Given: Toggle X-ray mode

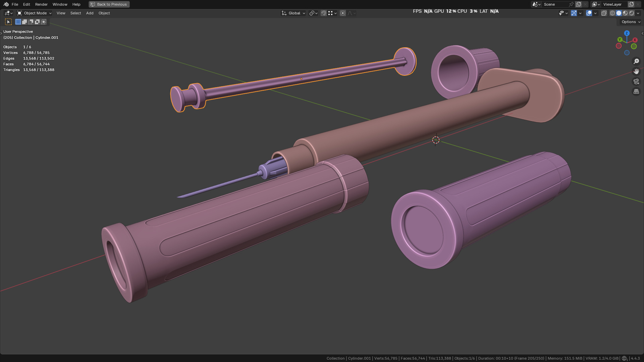Looking at the screenshot, I should click(x=604, y=13).
